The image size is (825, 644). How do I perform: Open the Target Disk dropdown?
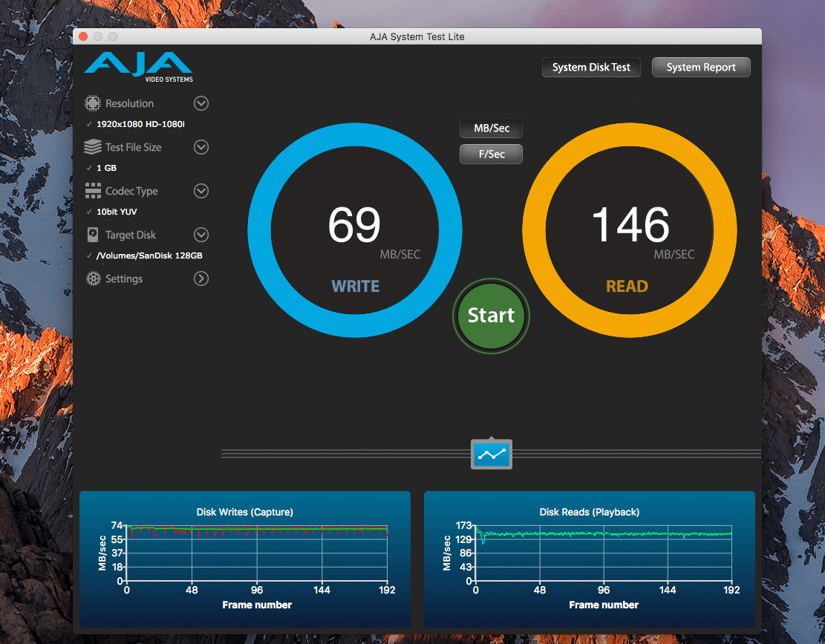(x=201, y=235)
